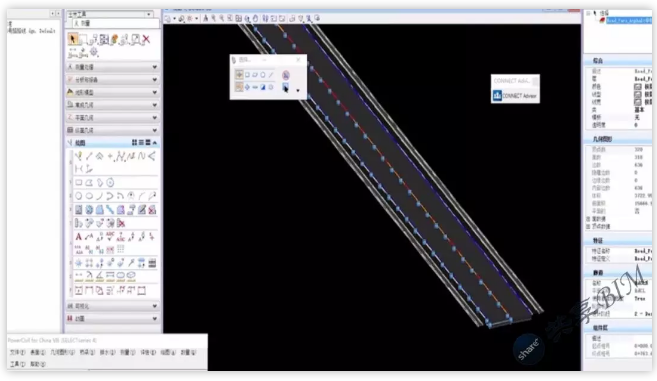Open the 帮助 (Help) menu
The width and height of the screenshot is (657, 381).
point(38,364)
